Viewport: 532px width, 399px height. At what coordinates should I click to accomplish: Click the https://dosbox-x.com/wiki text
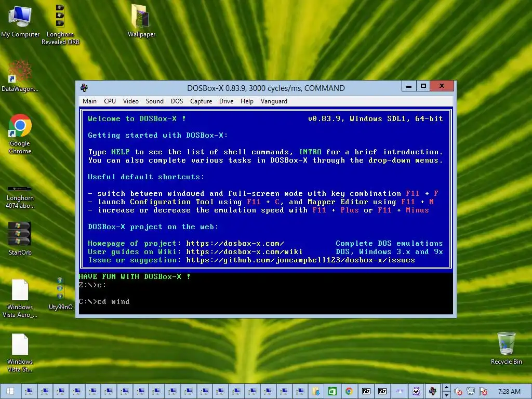click(244, 252)
